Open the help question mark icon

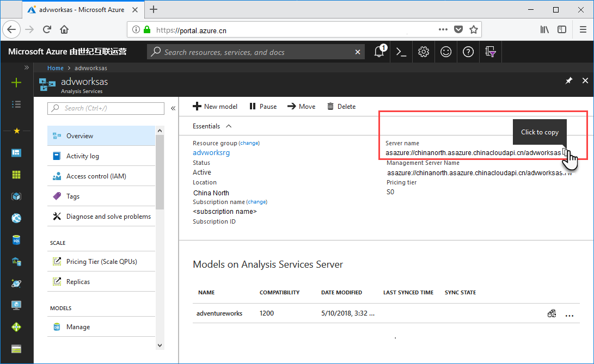point(468,52)
